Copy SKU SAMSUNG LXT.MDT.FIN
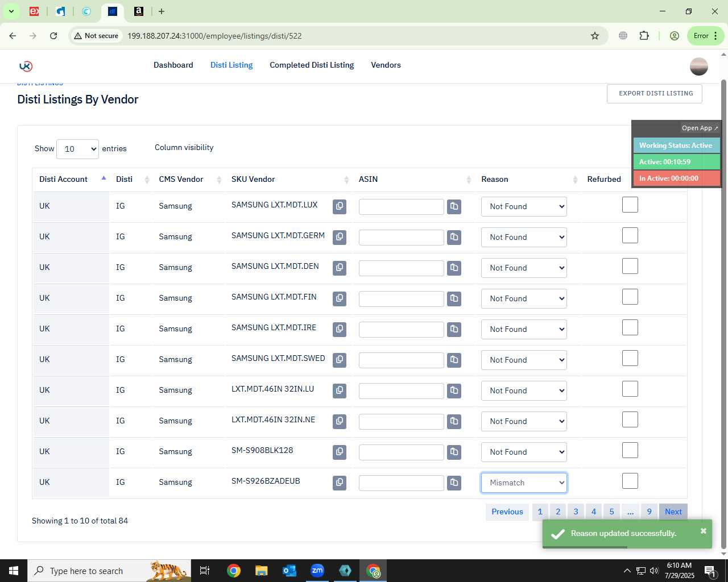Viewport: 728px width, 582px height. [340, 298]
